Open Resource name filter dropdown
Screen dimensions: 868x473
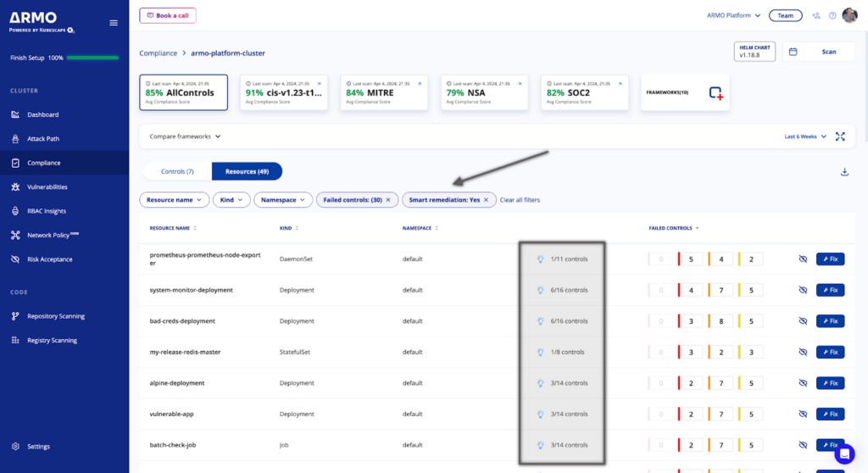[174, 200]
